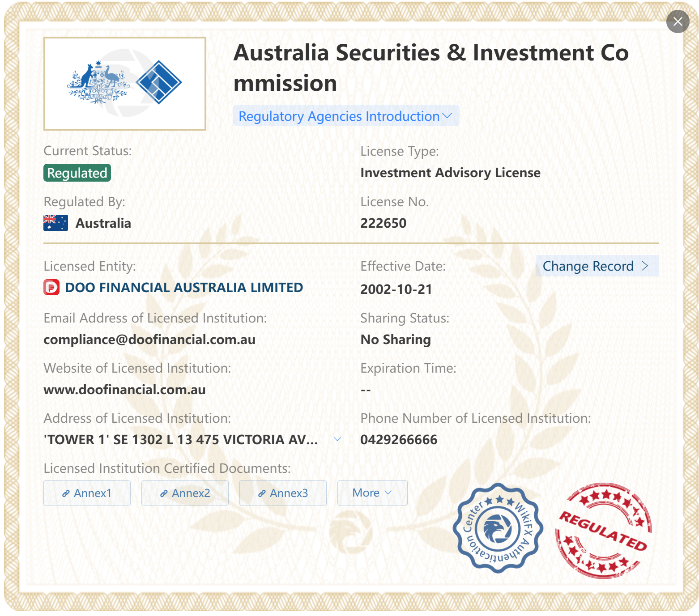The image size is (699, 616).
Task: Click the Australia country name
Action: [103, 223]
